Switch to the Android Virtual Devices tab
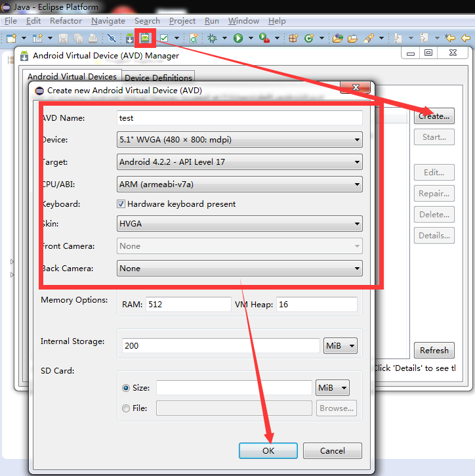 click(x=72, y=76)
